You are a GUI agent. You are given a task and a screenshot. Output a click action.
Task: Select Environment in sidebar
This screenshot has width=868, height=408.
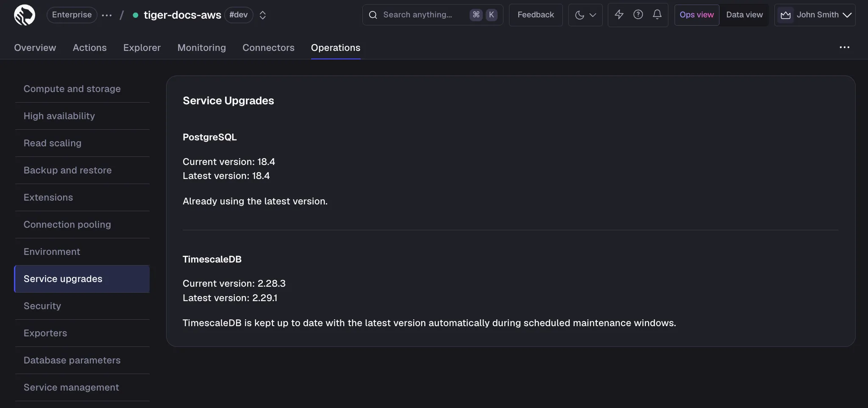point(82,252)
